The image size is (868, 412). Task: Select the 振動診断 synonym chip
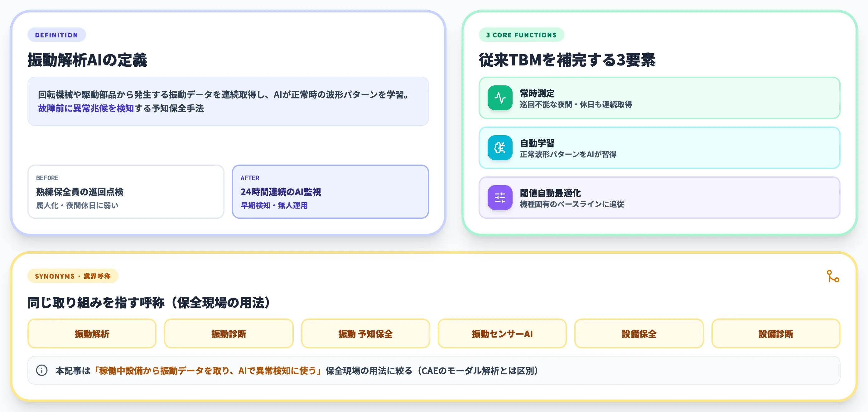coord(229,333)
